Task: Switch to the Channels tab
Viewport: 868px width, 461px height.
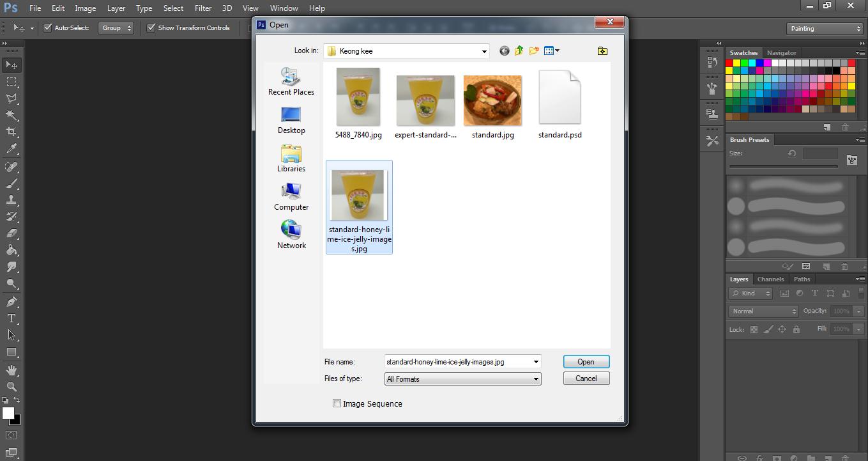Action: click(x=770, y=279)
